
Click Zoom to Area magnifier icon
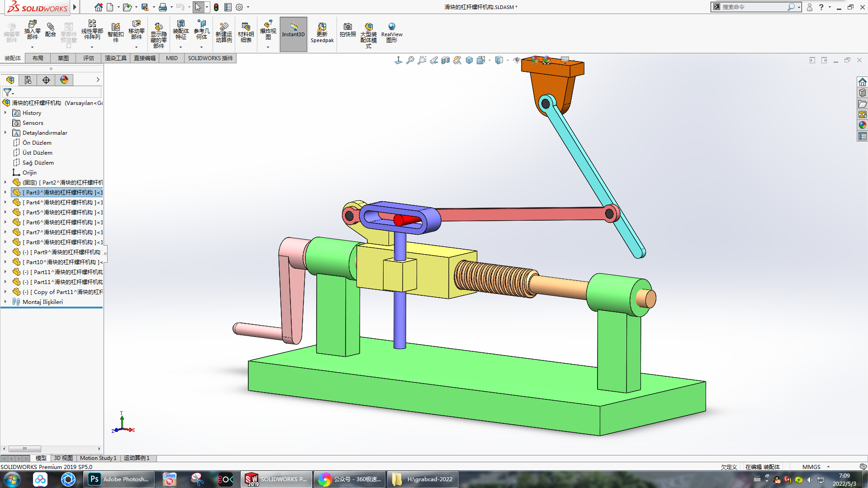[422, 60]
